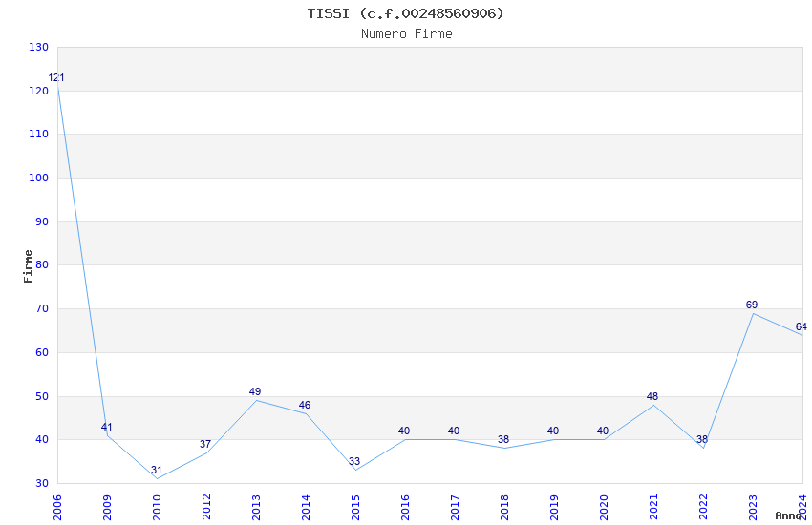Select the data label 37 for 2012
812x525 pixels.
click(x=205, y=444)
